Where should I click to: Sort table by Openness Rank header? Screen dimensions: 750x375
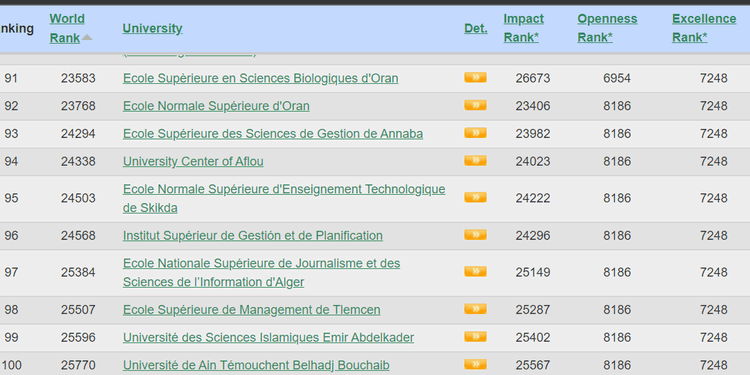tap(607, 28)
